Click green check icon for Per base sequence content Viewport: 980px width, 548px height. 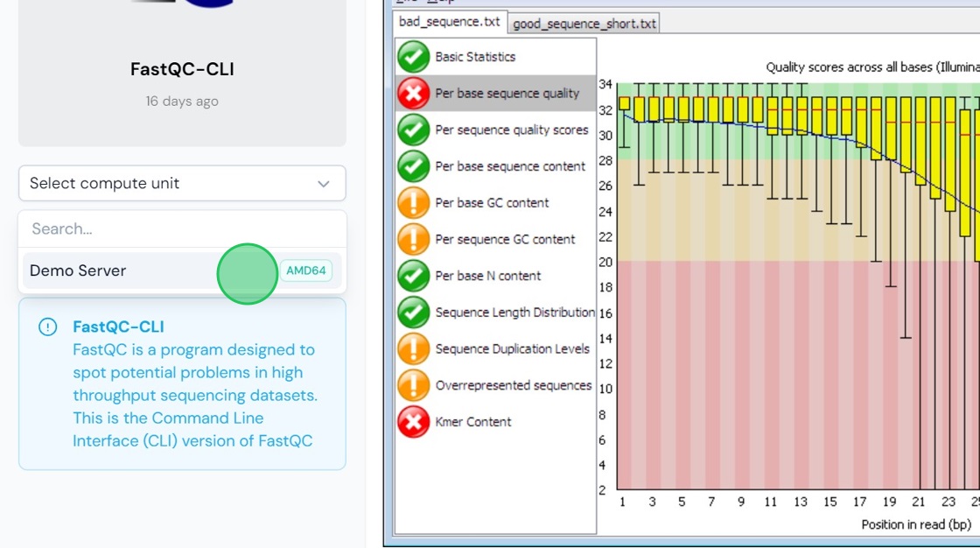(x=413, y=166)
